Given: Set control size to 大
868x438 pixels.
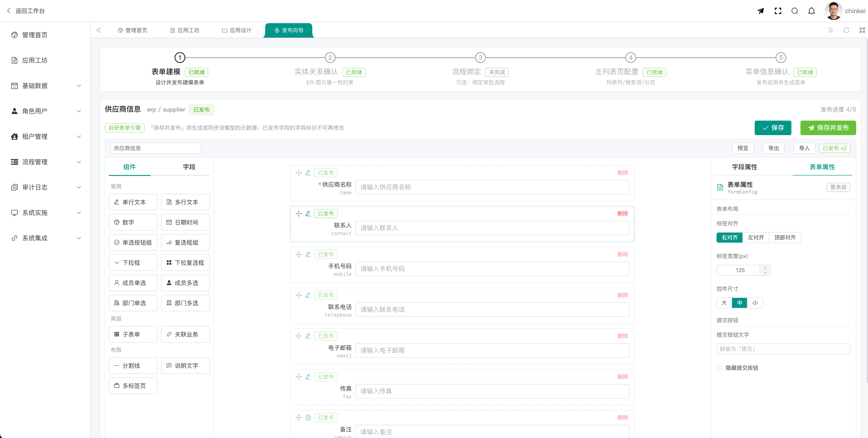Looking at the screenshot, I should [x=724, y=303].
